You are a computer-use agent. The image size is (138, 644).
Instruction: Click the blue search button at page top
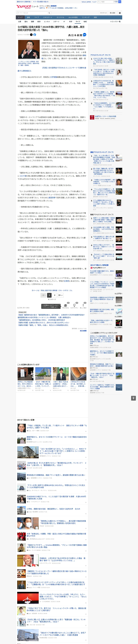[120, 2]
